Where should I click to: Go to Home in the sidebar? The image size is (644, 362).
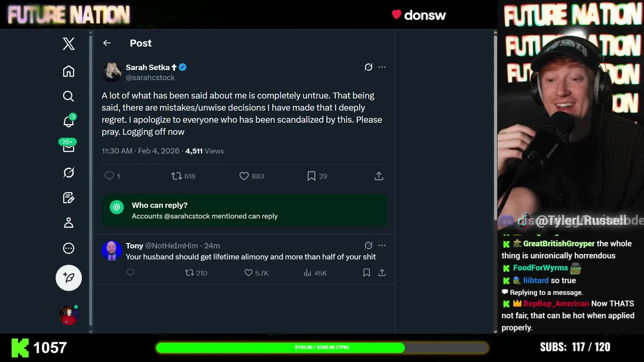click(68, 71)
